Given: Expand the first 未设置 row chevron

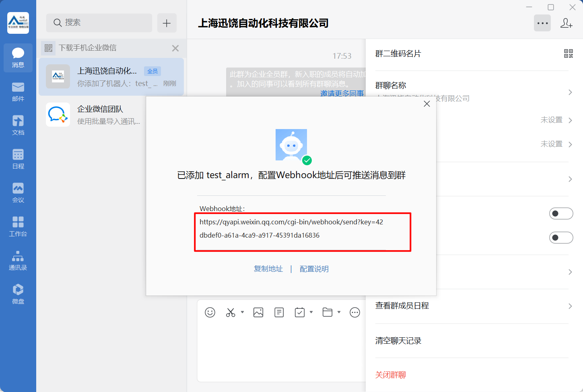Looking at the screenshot, I should tap(570, 120).
